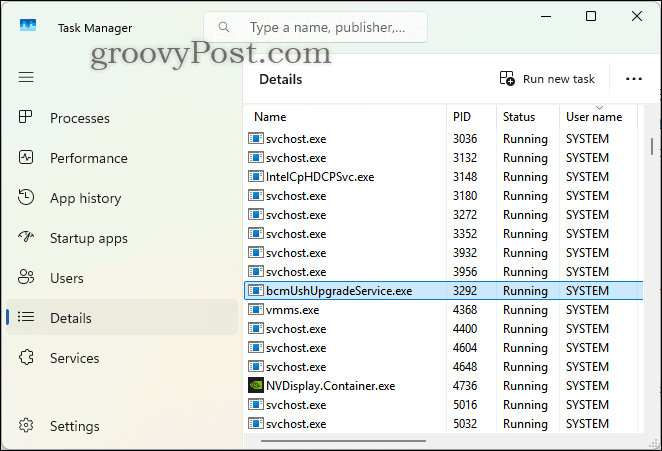662x451 pixels.
Task: Open the three-dot more options menu
Action: [x=634, y=79]
